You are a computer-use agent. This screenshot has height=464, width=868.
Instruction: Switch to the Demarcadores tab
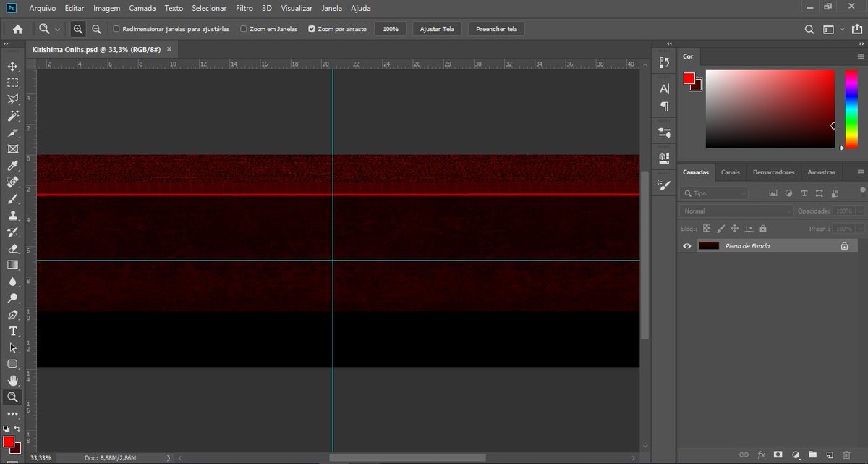tap(773, 172)
